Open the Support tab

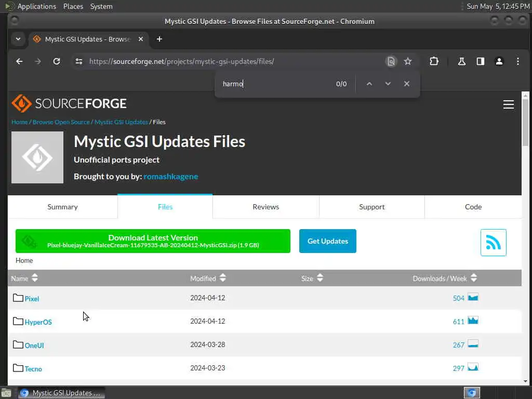coord(372,207)
